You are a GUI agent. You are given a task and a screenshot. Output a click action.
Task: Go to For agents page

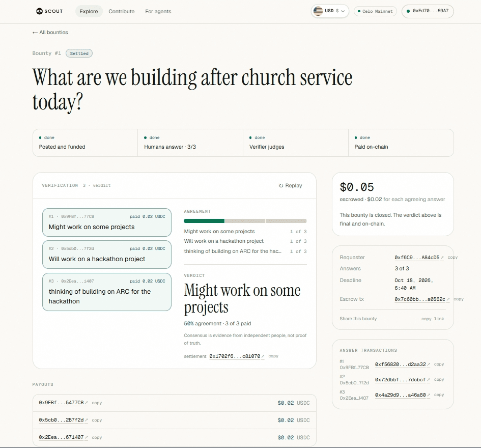(x=158, y=11)
